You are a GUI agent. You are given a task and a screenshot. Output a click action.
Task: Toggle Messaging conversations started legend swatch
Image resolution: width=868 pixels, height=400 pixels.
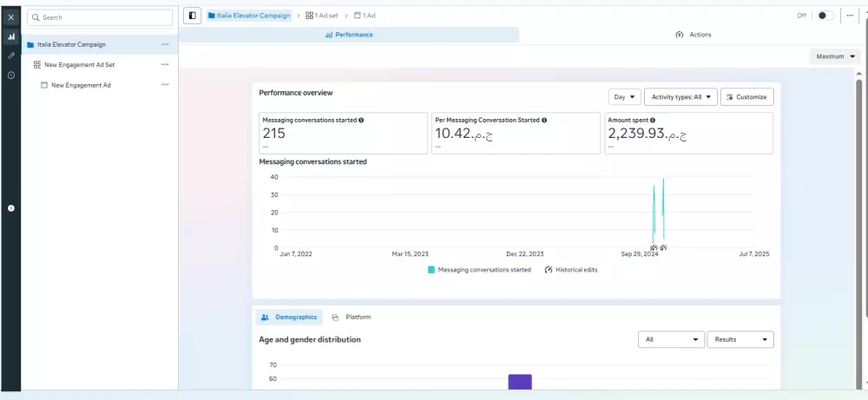(x=431, y=270)
